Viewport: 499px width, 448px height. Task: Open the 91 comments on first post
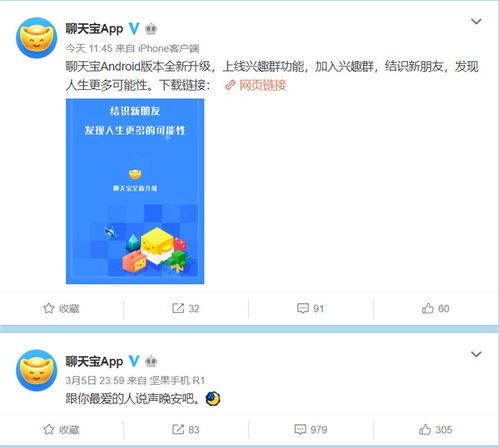(310, 308)
